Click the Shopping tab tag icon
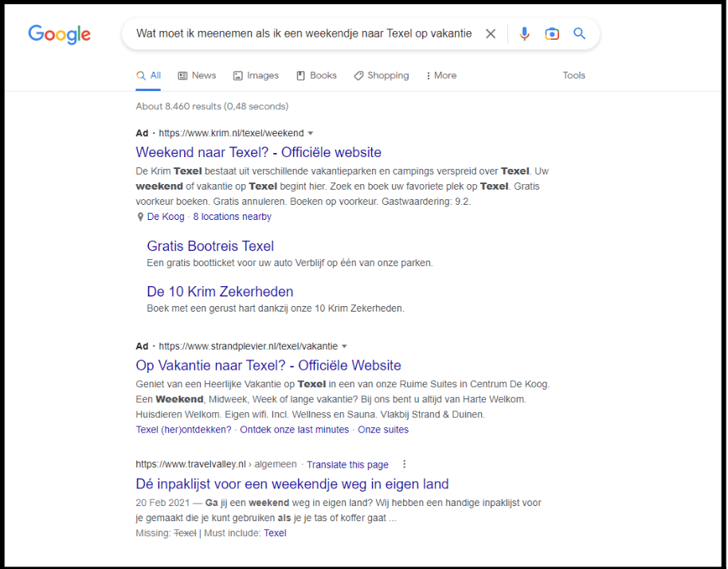This screenshot has width=728, height=569. (x=358, y=76)
